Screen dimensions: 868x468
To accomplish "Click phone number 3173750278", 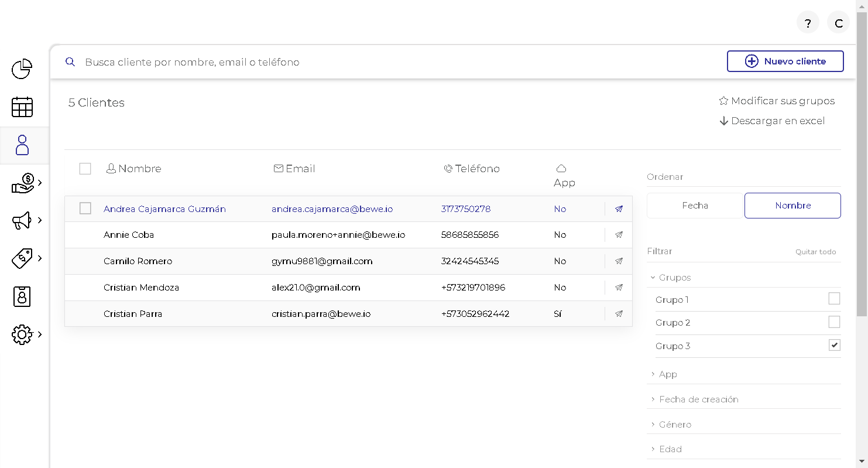I will click(466, 209).
